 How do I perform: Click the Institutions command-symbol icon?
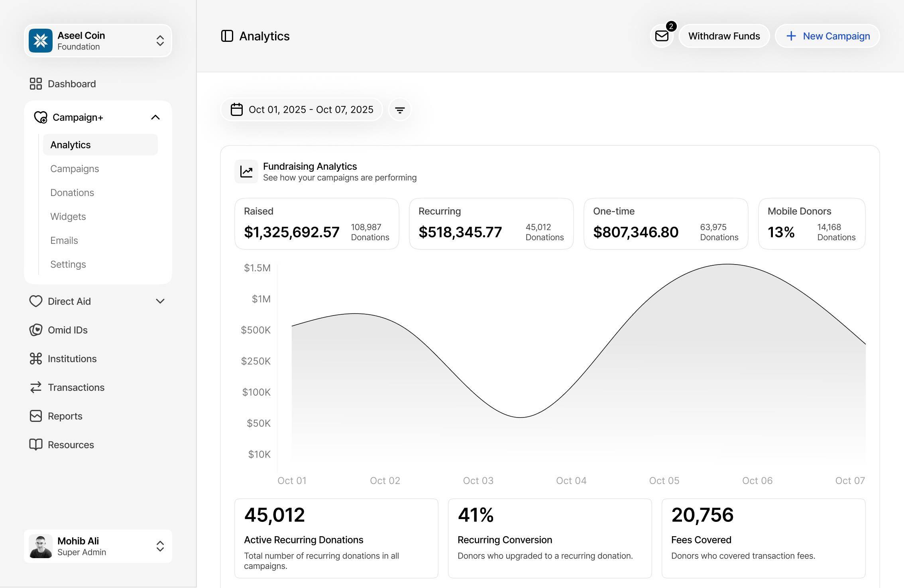click(x=36, y=359)
